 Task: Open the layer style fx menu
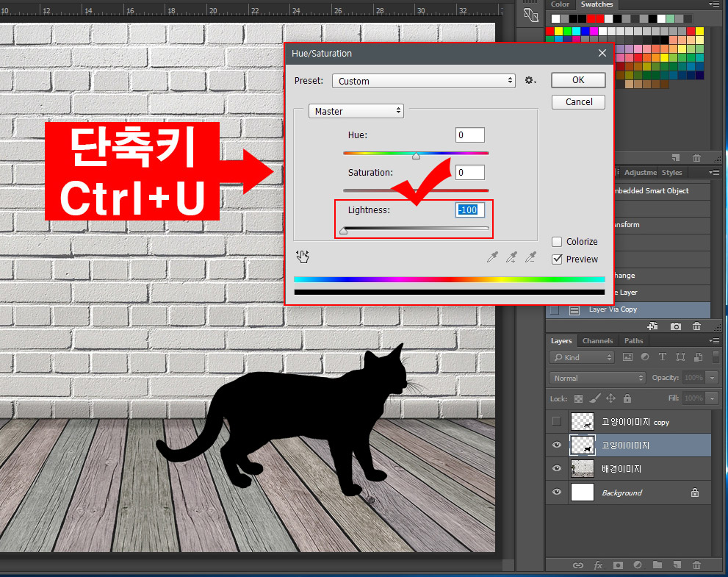tap(598, 565)
